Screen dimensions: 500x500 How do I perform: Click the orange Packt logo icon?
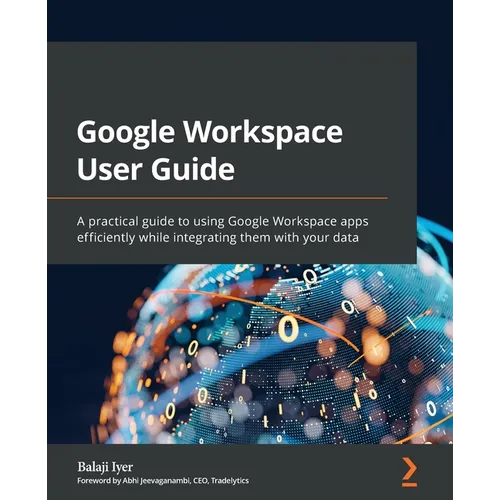pos(410,472)
